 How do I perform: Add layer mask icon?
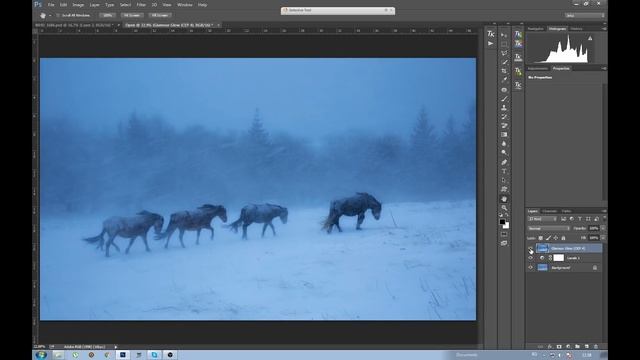click(x=559, y=347)
